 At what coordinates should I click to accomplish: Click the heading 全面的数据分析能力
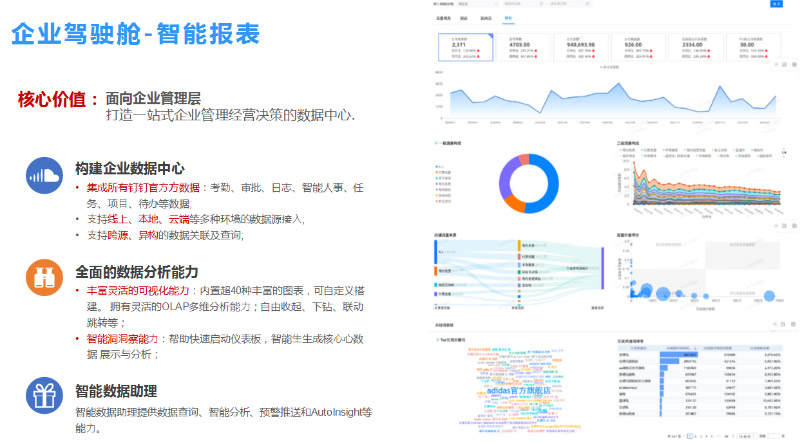[x=137, y=272]
